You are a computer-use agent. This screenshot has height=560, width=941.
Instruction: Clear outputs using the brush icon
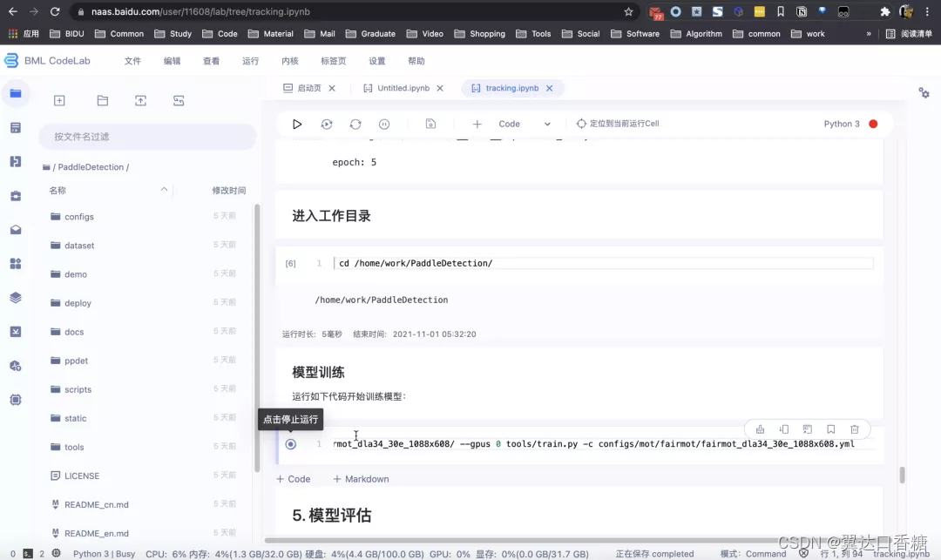758,428
